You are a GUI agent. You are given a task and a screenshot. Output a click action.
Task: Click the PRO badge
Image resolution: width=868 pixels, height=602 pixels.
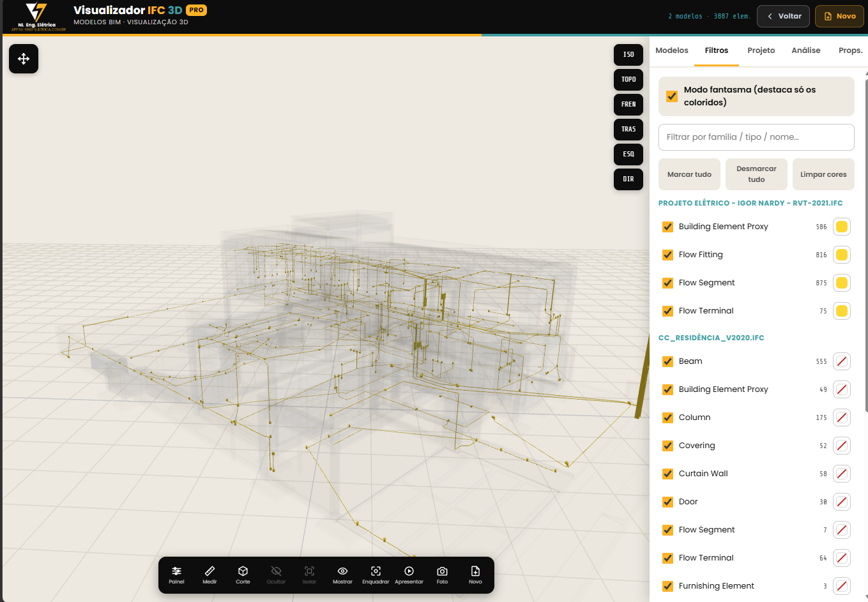click(x=197, y=10)
